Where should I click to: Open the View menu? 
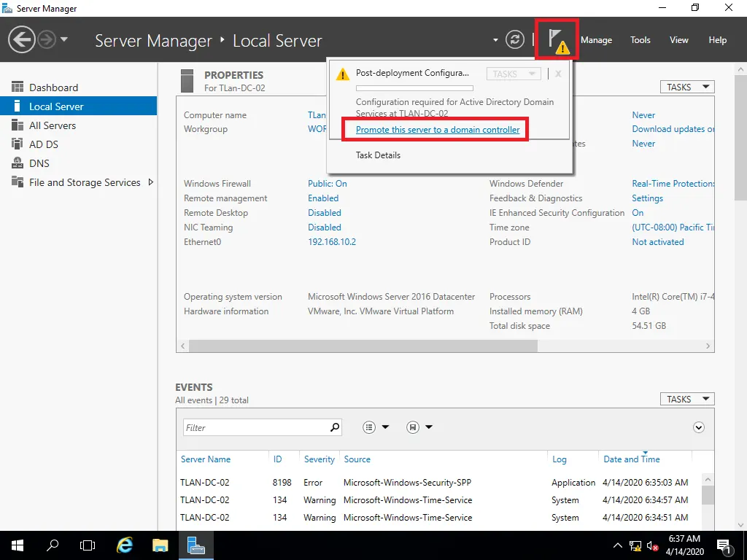(x=678, y=40)
